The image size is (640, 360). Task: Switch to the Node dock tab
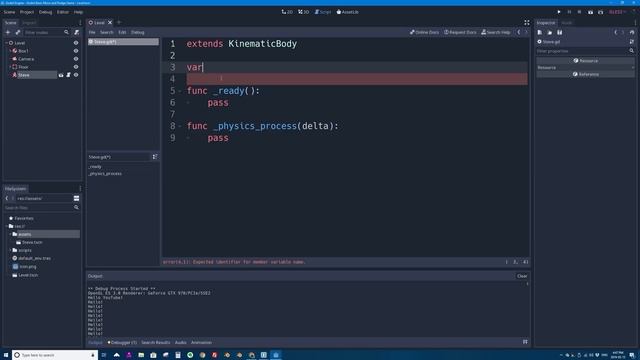pos(567,22)
